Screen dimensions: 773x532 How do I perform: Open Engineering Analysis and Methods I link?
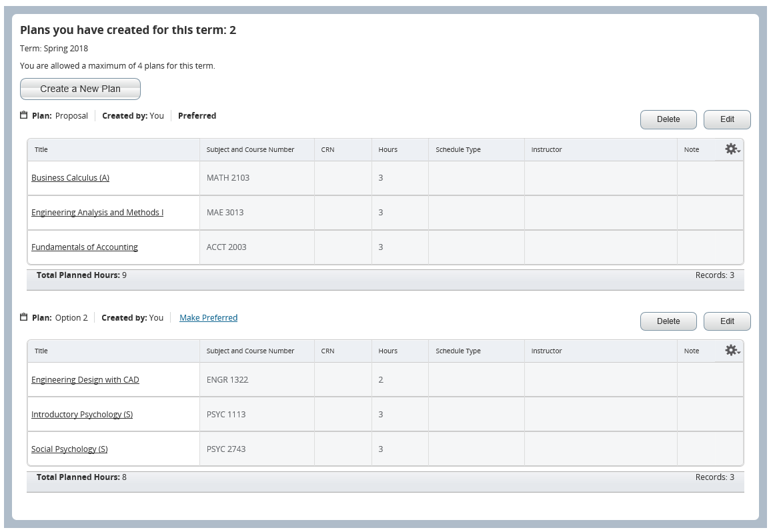pyautogui.click(x=97, y=213)
